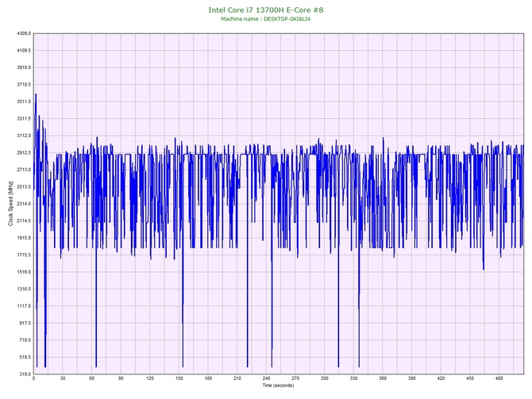The height and width of the screenshot is (399, 532).
Task: Click the 1915.0 y-axis value
Action: (24, 238)
